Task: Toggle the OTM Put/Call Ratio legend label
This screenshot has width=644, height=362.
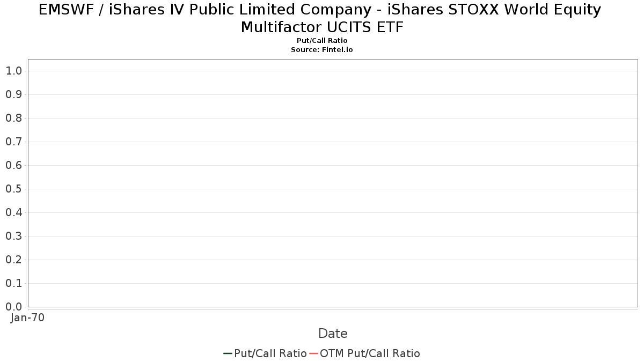Action: (370, 353)
